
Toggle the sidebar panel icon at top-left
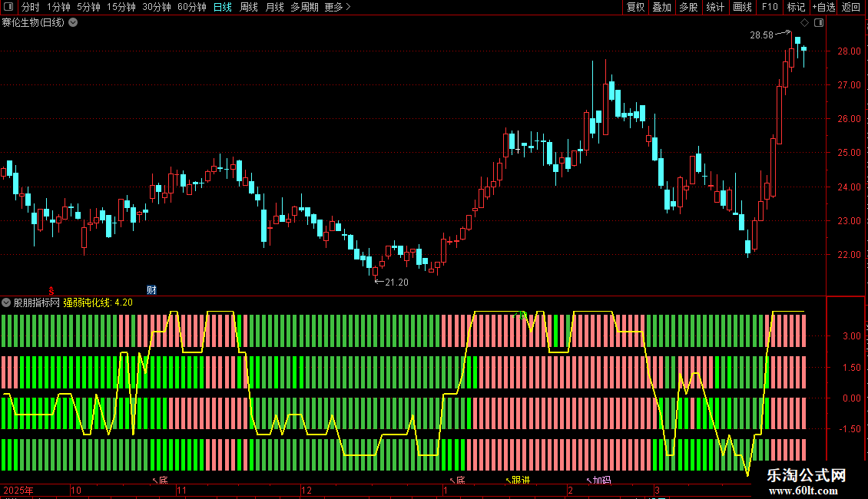8,7
